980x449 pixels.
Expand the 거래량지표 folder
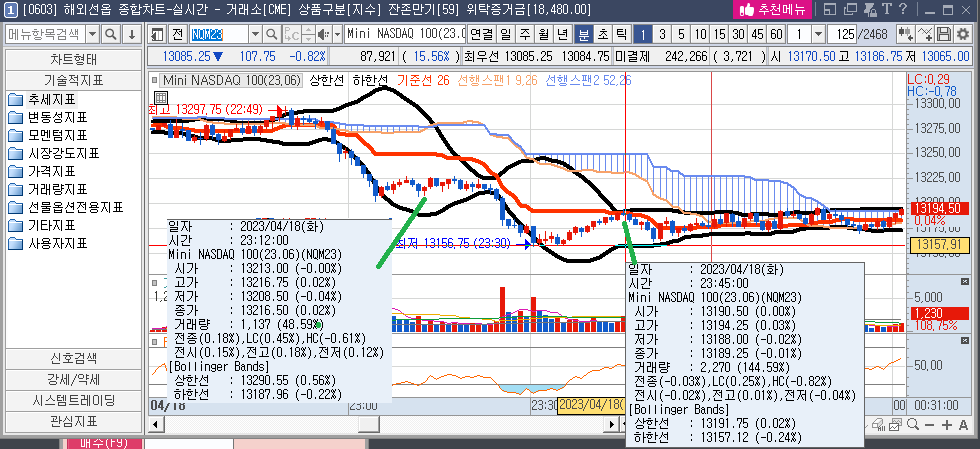(47, 189)
